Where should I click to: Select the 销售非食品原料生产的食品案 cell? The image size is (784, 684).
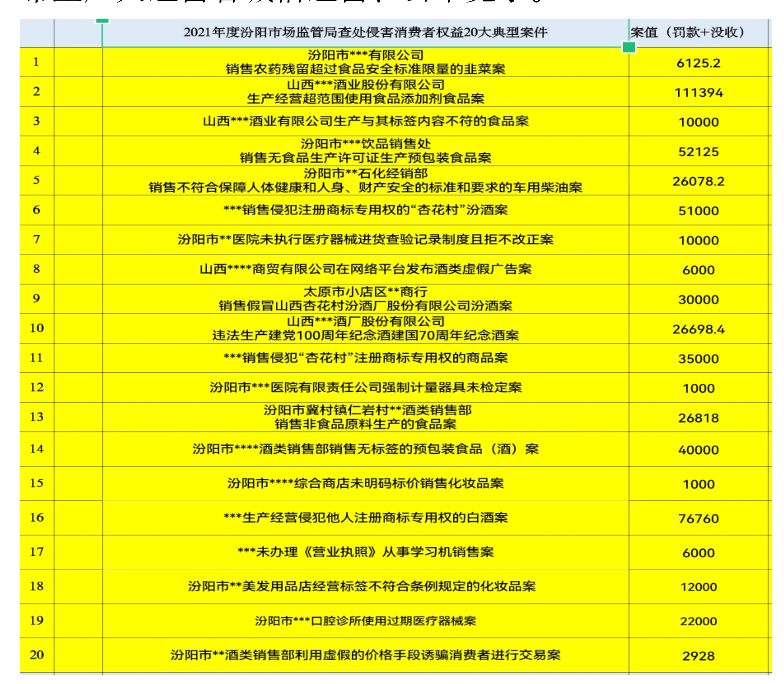tap(365, 417)
